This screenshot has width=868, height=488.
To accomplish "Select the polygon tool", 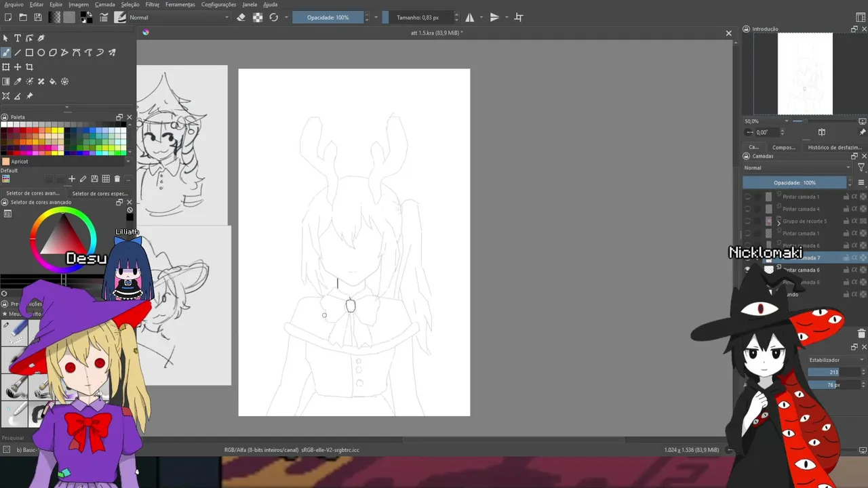I will tap(53, 53).
